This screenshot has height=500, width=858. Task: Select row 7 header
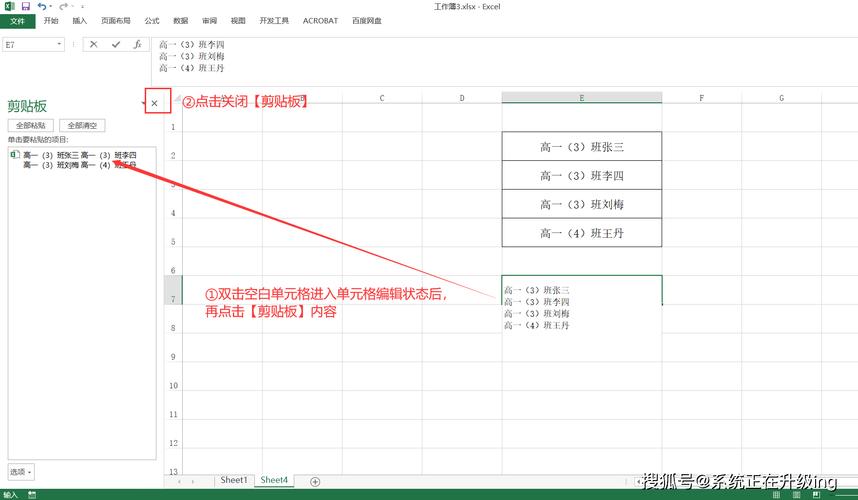[x=173, y=290]
